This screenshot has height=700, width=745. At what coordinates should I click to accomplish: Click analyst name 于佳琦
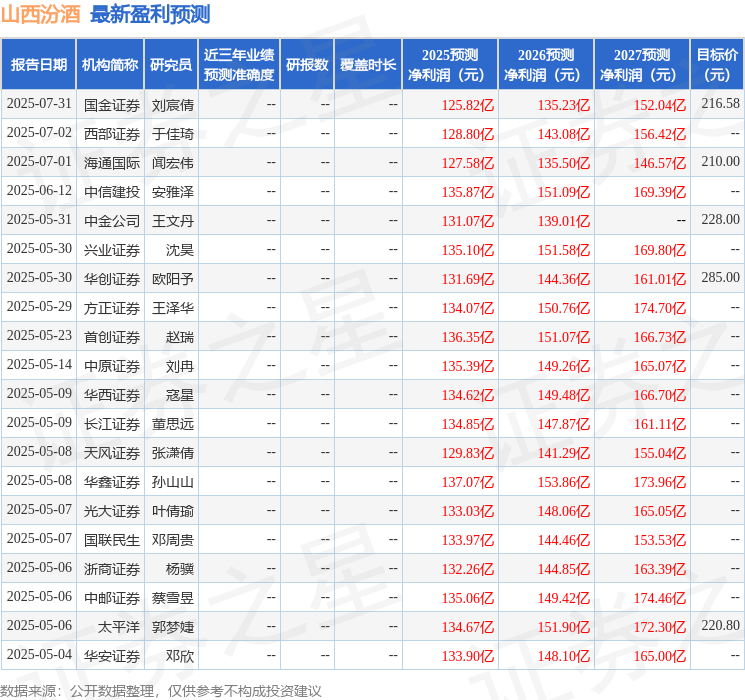172,134
